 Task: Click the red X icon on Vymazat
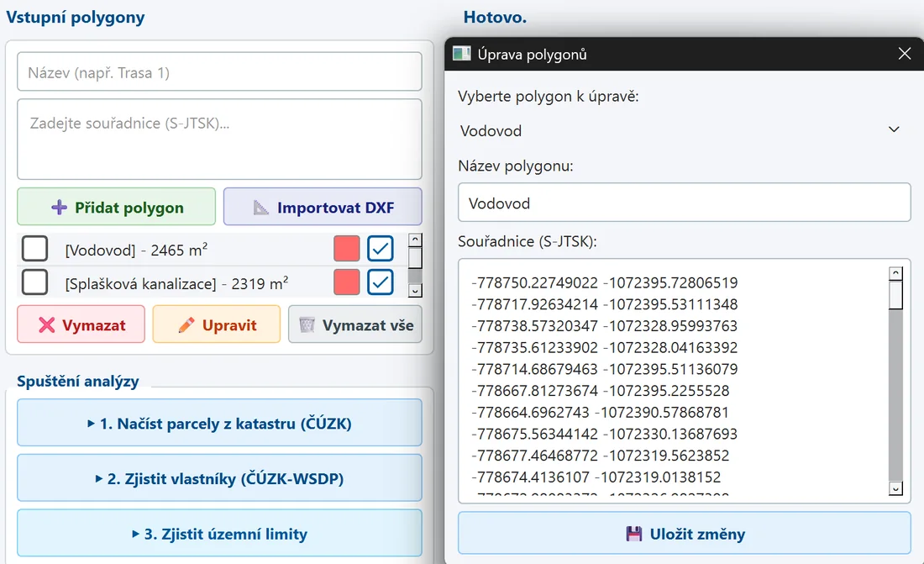(46, 324)
